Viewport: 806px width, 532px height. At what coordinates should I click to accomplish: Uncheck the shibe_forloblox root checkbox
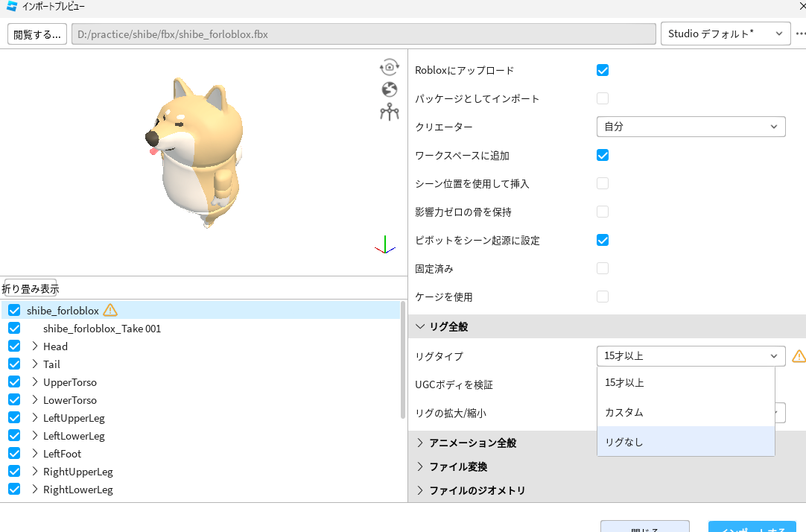pyautogui.click(x=14, y=311)
